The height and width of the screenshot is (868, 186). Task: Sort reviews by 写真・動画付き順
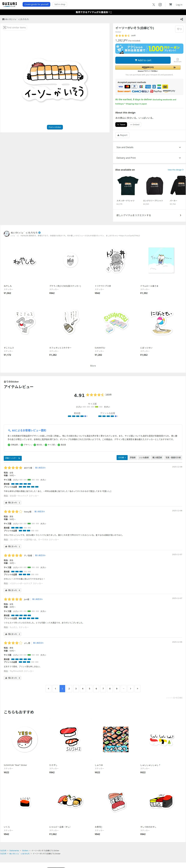point(173,458)
